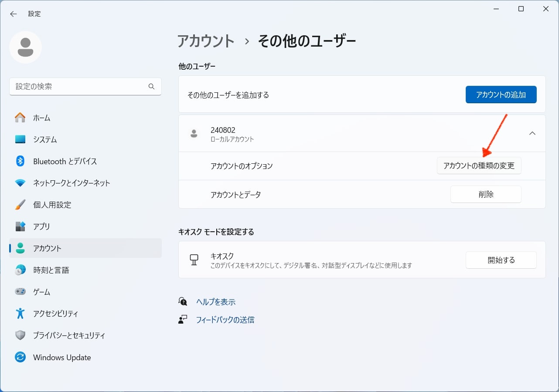Open フィードバックの送信 link
The image size is (559, 392).
(225, 320)
